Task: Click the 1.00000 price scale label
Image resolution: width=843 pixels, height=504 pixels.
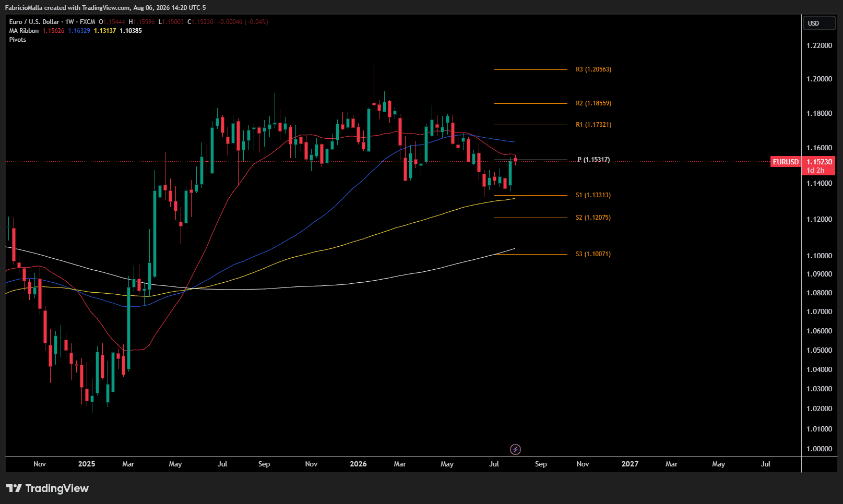Action: pos(819,449)
